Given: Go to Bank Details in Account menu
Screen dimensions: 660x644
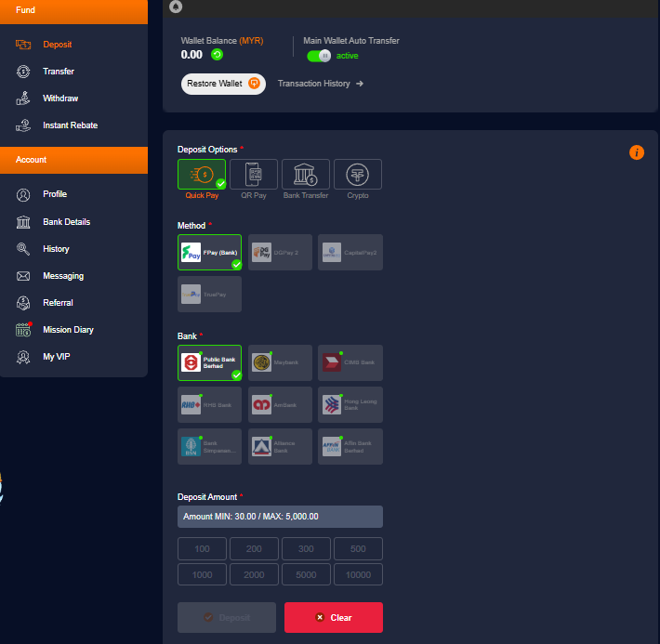Looking at the screenshot, I should pyautogui.click(x=66, y=222).
